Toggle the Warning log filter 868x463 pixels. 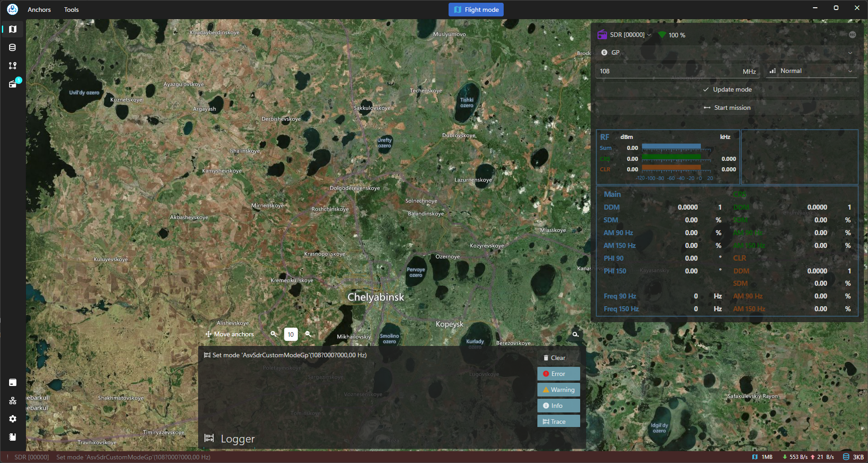[558, 390]
